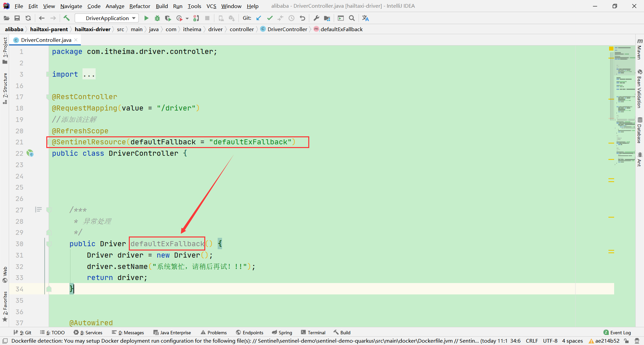Open the Ant tool window
This screenshot has height=345, width=644.
coord(640,159)
